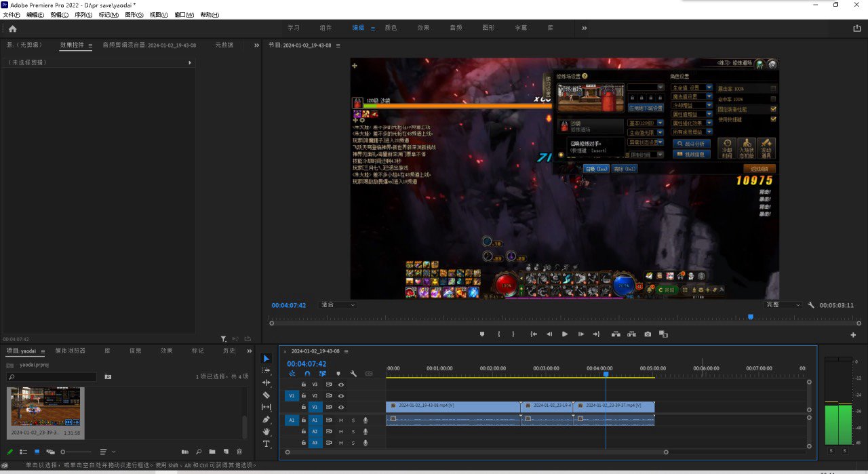Open Program Monitor settings wrench

811,305
